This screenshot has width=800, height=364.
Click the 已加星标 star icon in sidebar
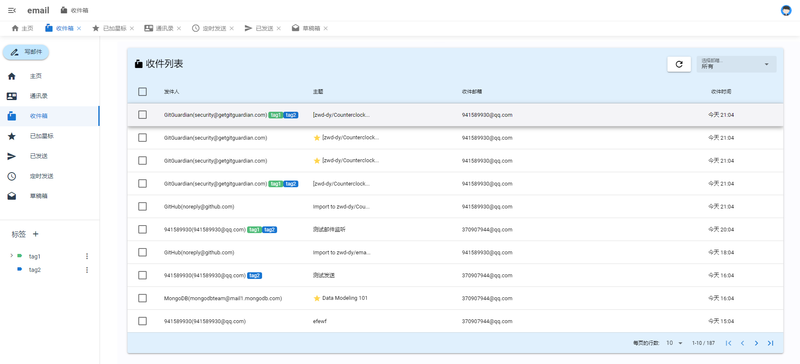click(x=12, y=136)
